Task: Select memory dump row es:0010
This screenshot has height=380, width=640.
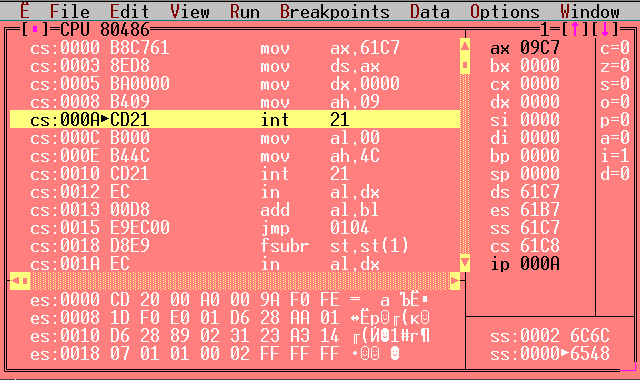Action: (230, 335)
